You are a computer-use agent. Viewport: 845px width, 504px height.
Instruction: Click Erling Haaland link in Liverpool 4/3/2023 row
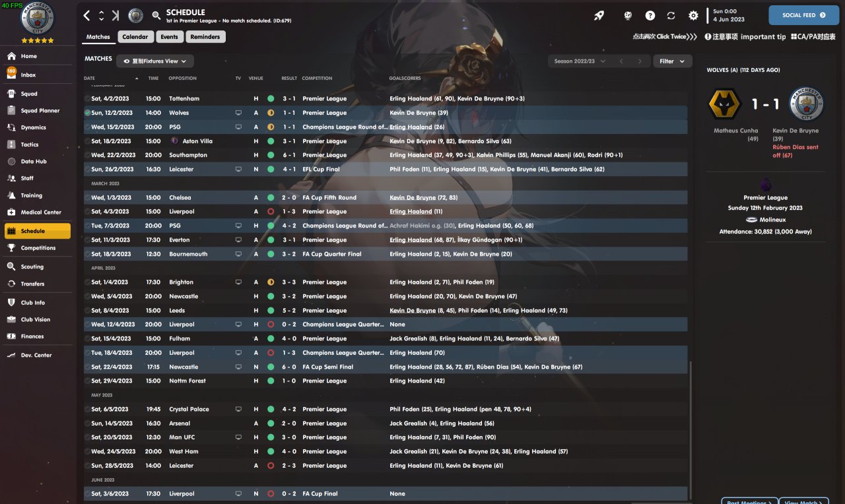click(411, 212)
